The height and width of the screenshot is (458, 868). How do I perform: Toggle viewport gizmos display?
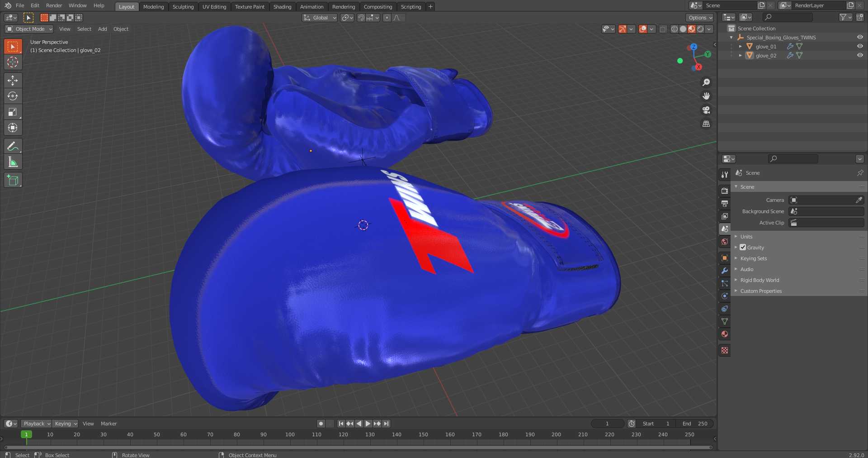point(623,29)
